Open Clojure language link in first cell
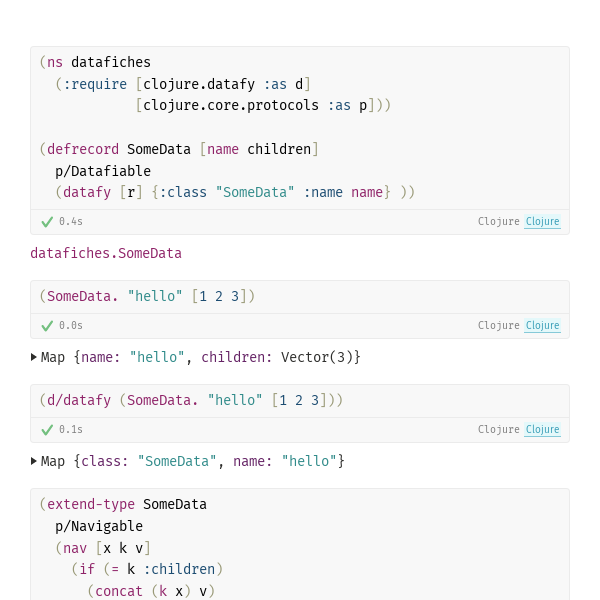This screenshot has height=600, width=600. pos(542,222)
